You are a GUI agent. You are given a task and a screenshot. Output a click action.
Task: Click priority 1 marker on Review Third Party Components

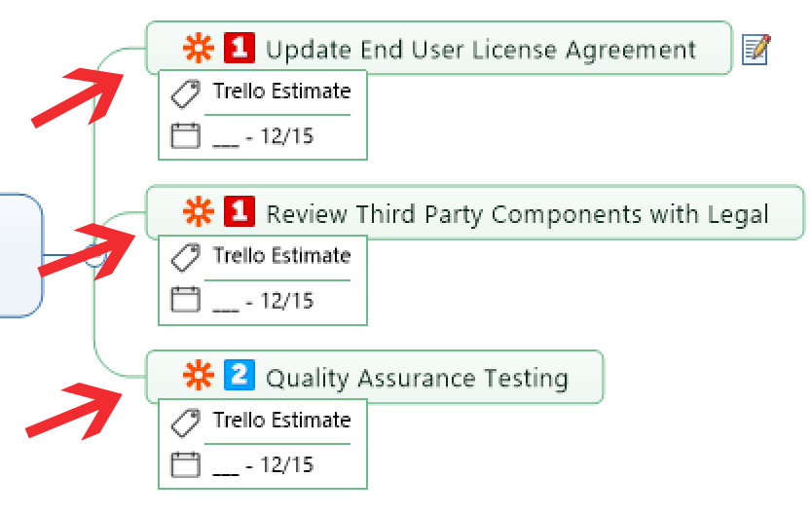click(240, 211)
